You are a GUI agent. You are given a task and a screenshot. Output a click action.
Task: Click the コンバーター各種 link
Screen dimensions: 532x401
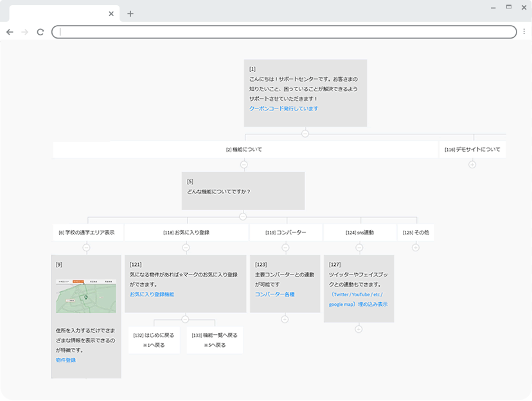coord(274,294)
